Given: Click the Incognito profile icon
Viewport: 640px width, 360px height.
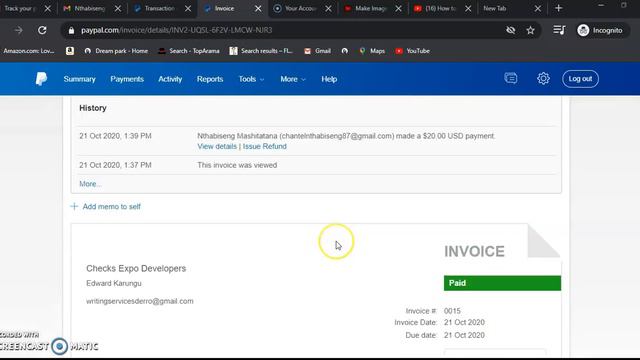Looking at the screenshot, I should (583, 30).
